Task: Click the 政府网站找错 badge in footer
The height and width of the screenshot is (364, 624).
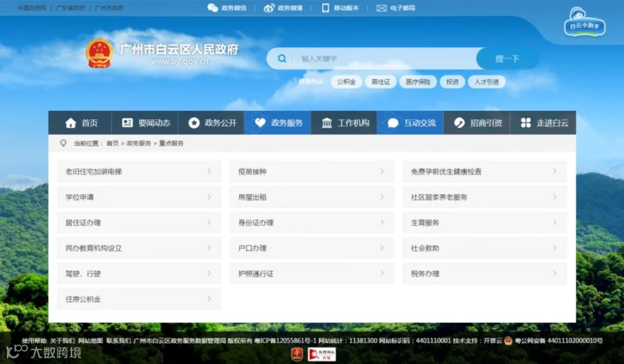Action: coord(322,354)
